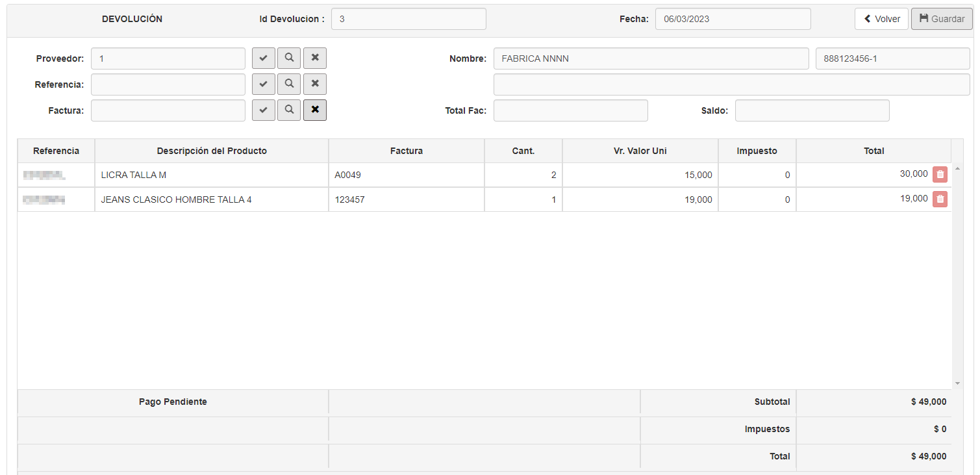This screenshot has height=475, width=980.
Task: Confirm the Proveedor code with checkmark
Action: pyautogui.click(x=263, y=58)
